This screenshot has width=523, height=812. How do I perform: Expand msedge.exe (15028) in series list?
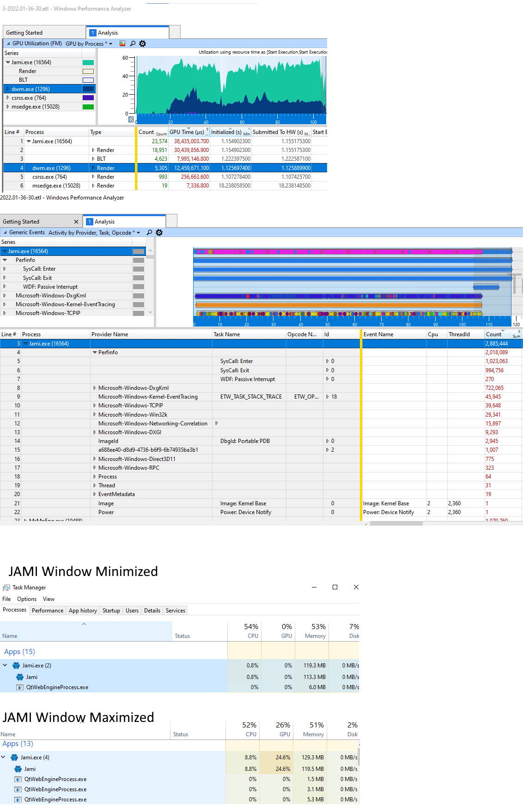[8, 107]
